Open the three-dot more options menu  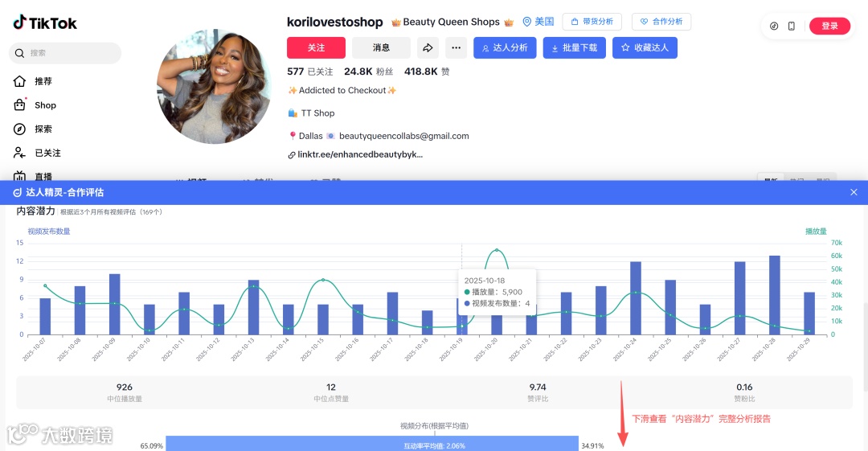coord(457,47)
